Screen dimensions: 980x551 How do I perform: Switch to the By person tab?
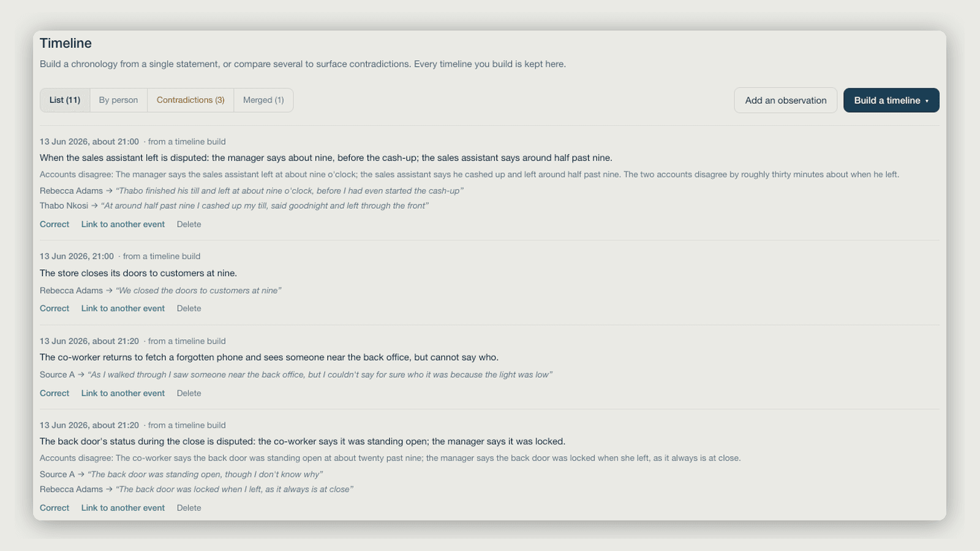click(x=118, y=100)
